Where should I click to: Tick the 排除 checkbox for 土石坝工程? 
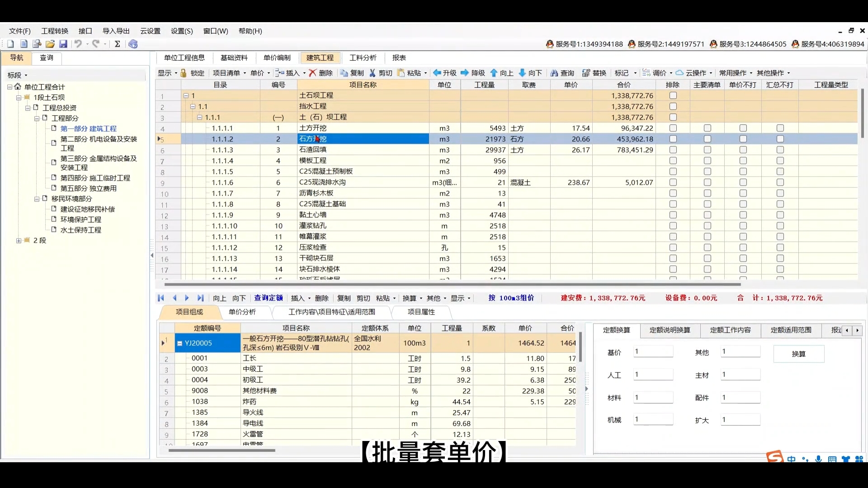click(x=673, y=95)
